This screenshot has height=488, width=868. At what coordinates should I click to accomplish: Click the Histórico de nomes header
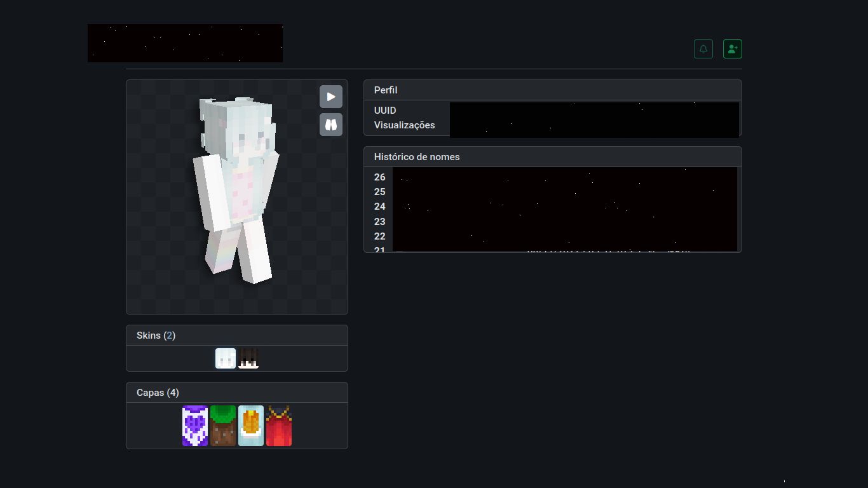[x=553, y=157]
